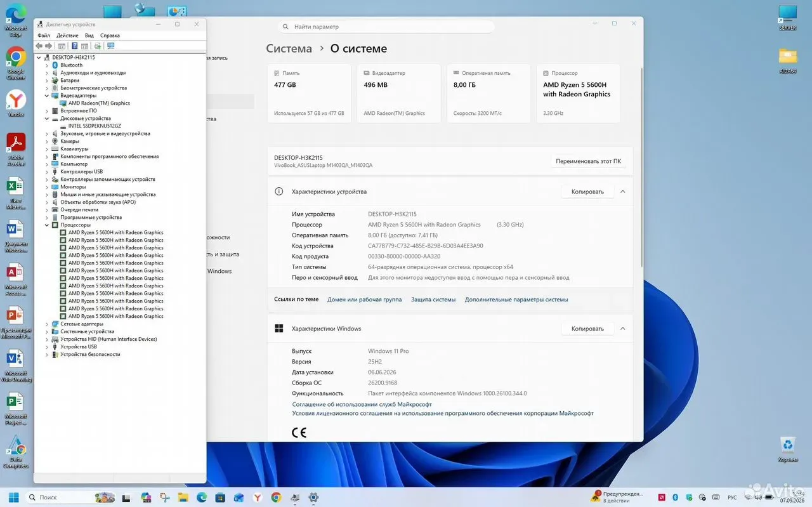The height and width of the screenshot is (507, 812).
Task: Open the Microsoft software license terms link
Action: [443, 413]
